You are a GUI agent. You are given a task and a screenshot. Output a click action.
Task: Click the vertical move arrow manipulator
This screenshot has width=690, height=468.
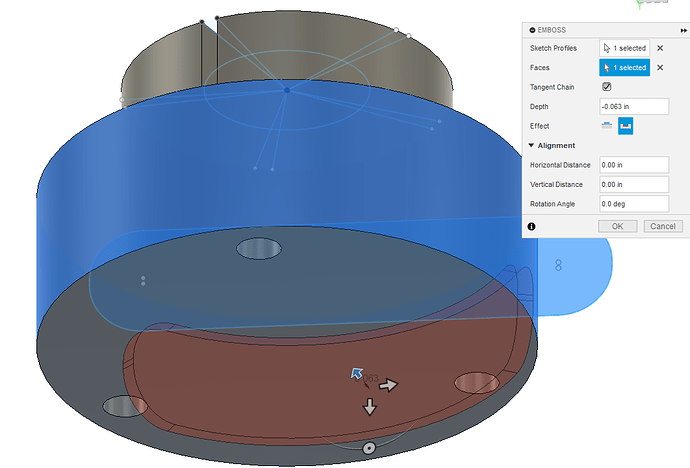[x=370, y=407]
